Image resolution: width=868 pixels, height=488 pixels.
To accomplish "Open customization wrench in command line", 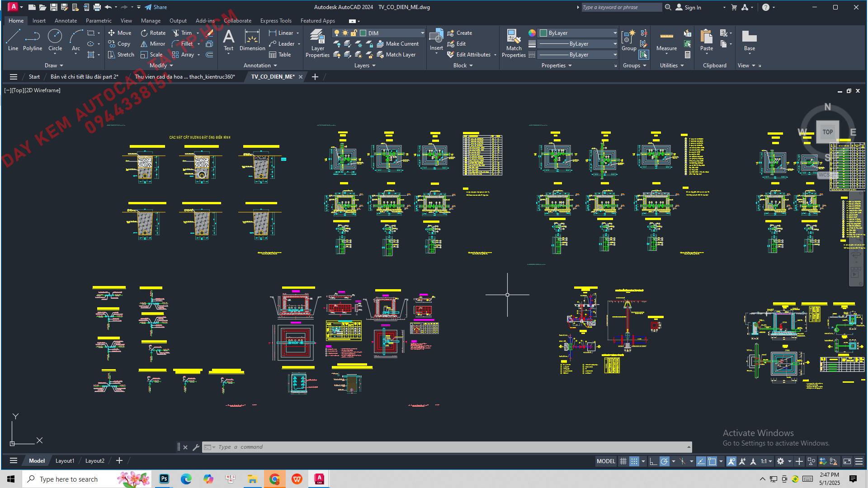I will pos(196,447).
